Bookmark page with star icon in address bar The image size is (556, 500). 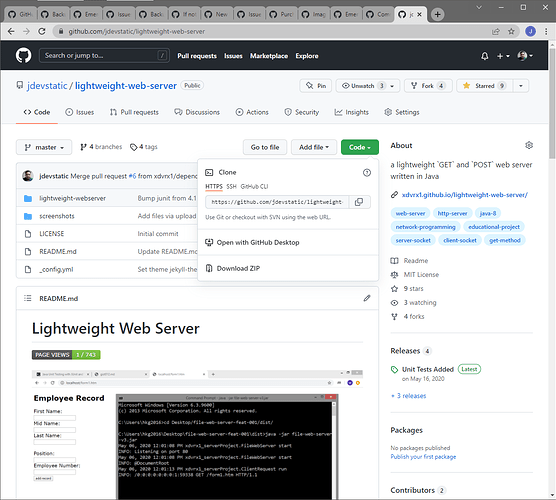point(511,32)
